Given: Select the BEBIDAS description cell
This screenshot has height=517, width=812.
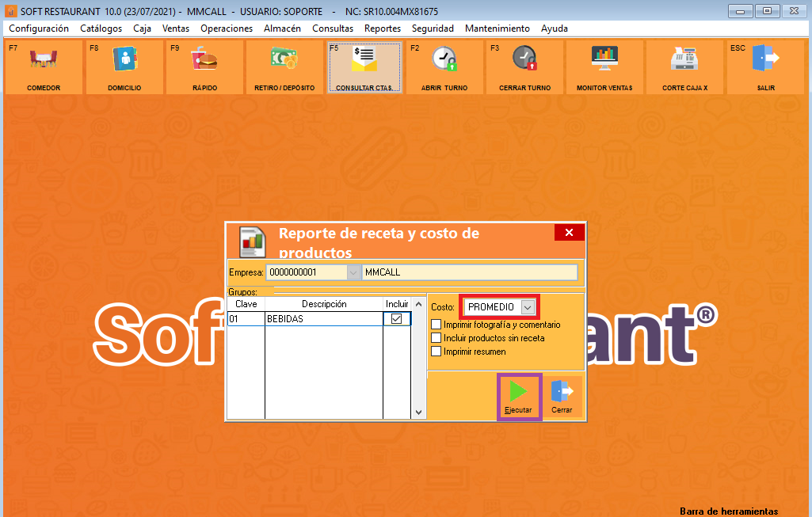Looking at the screenshot, I should click(x=324, y=319).
